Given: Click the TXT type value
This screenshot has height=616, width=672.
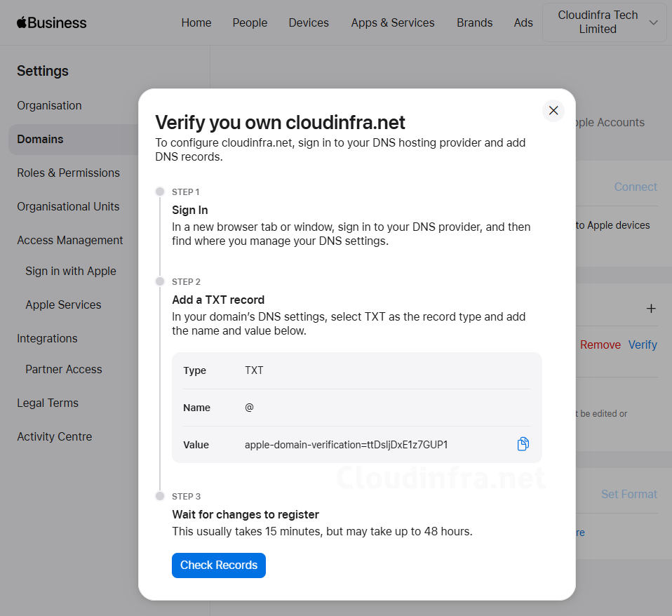Looking at the screenshot, I should tap(254, 370).
